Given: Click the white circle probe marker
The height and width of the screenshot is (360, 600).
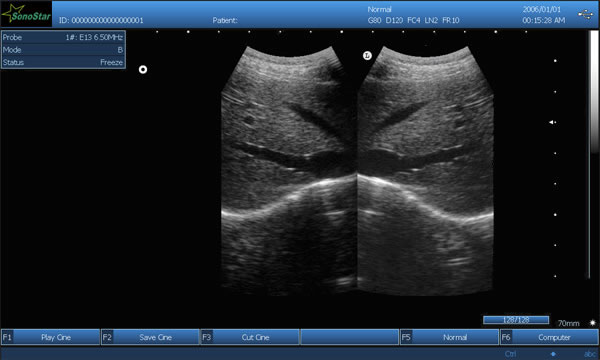Looking at the screenshot, I should 143,70.
